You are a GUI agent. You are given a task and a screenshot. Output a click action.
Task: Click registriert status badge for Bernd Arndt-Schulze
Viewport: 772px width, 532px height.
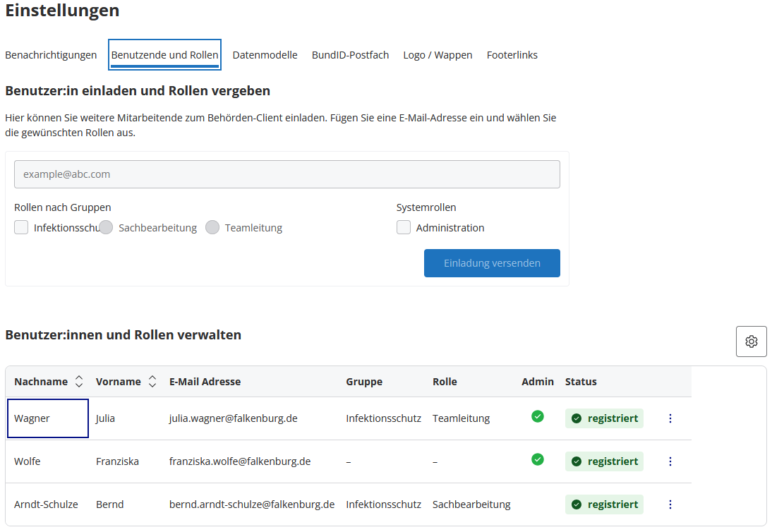(x=604, y=504)
